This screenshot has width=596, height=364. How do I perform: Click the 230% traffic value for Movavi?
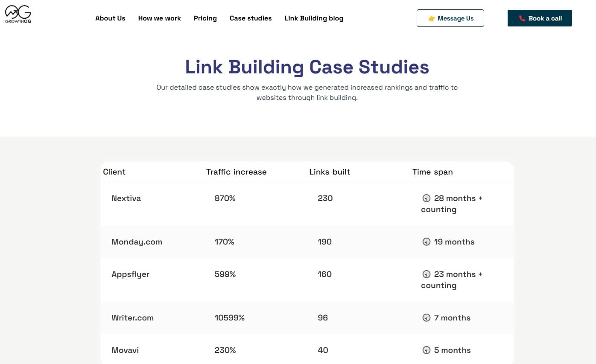click(x=225, y=350)
